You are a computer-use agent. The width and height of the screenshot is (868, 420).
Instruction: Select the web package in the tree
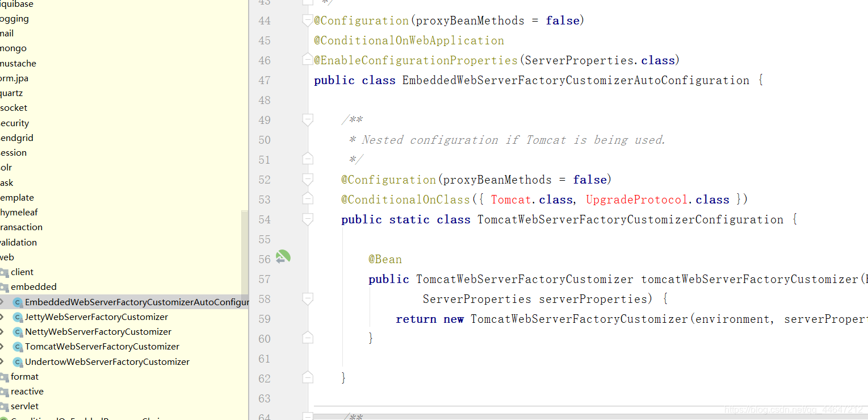[7, 257]
